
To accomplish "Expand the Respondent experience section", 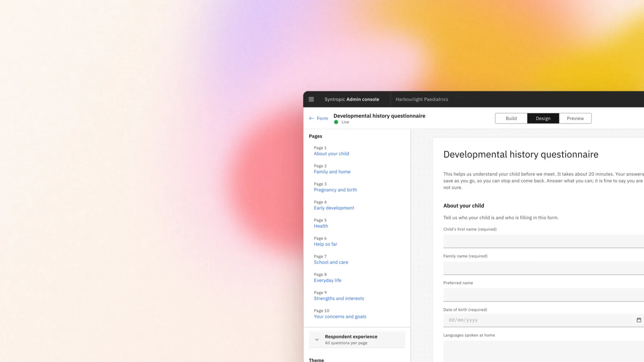I will tap(357, 340).
